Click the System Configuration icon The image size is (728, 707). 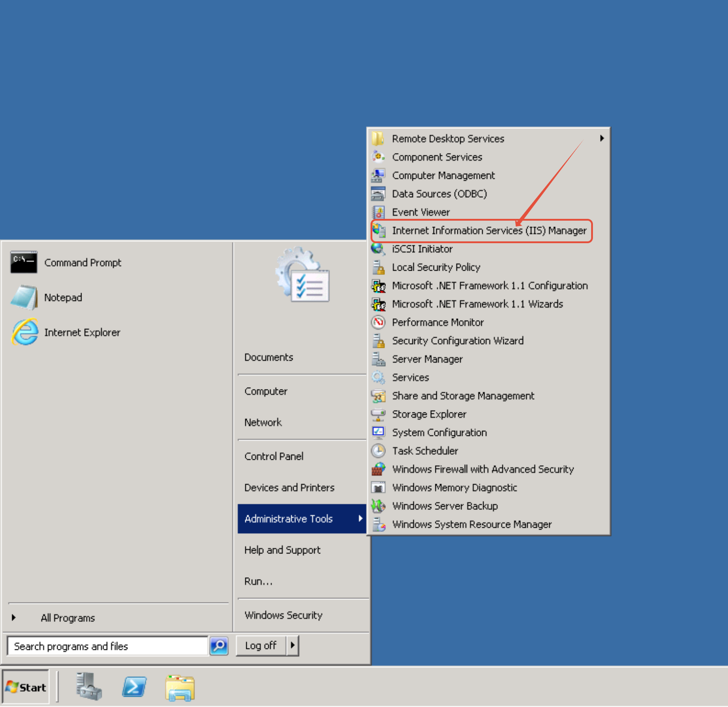(378, 432)
